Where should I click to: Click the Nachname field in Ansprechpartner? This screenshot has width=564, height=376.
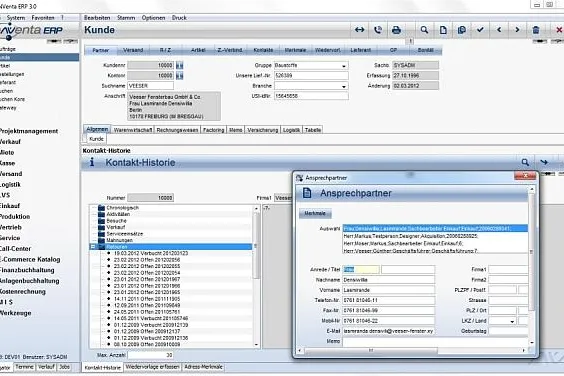[388, 280]
